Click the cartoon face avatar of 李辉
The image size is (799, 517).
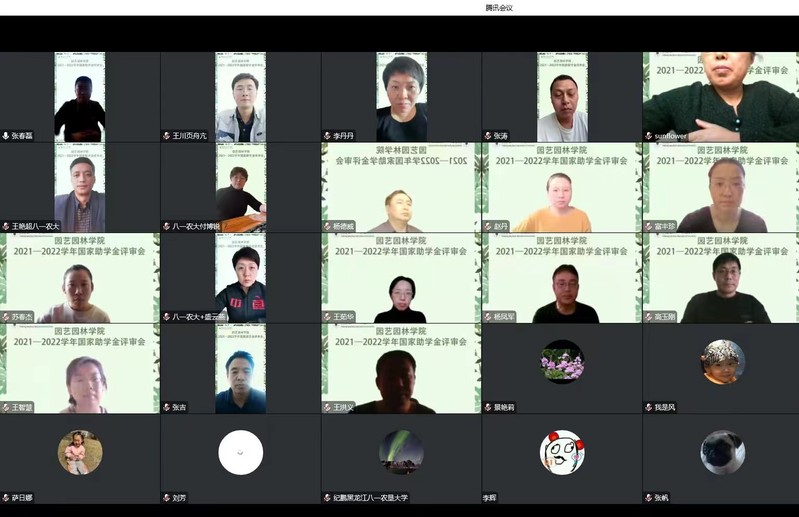[x=562, y=452]
